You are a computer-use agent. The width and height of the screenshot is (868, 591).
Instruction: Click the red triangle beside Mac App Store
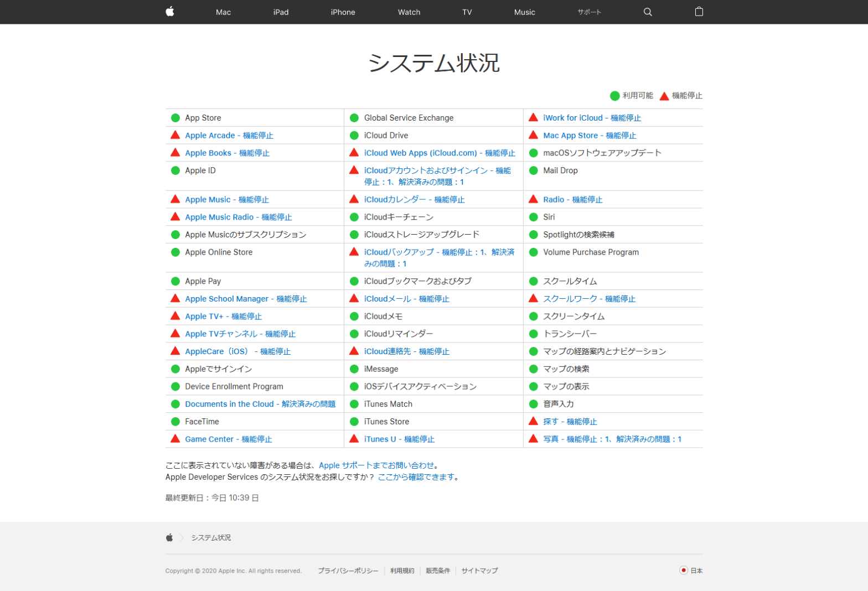[x=534, y=135]
